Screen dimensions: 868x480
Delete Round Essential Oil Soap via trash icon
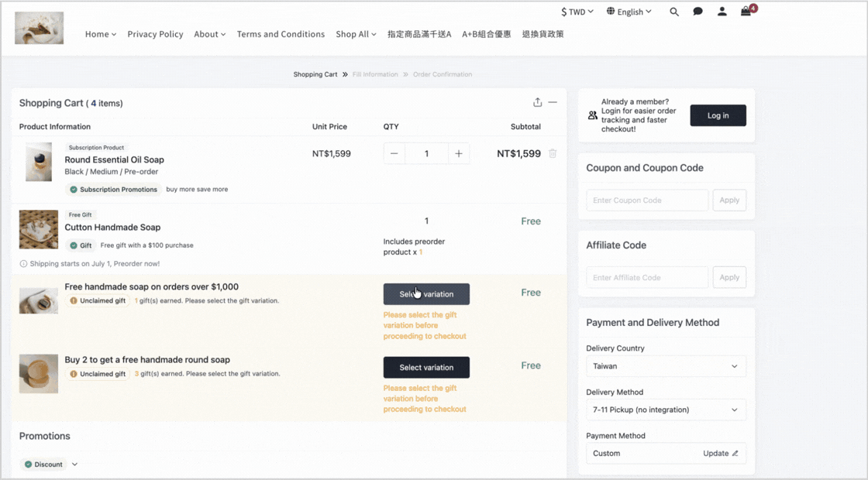pyautogui.click(x=553, y=154)
